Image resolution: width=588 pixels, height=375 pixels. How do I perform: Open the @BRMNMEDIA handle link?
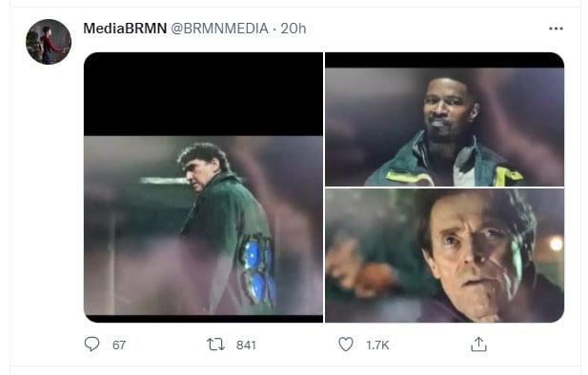220,29
